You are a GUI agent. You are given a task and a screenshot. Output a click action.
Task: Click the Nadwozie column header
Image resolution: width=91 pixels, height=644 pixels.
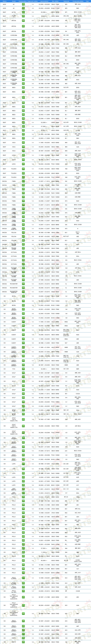coord(66,1)
